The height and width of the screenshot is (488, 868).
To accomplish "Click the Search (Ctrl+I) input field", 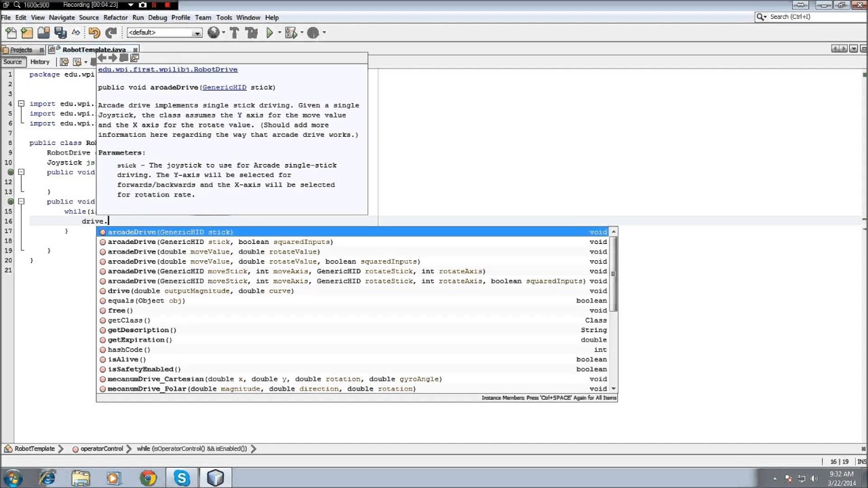I will 810,17.
